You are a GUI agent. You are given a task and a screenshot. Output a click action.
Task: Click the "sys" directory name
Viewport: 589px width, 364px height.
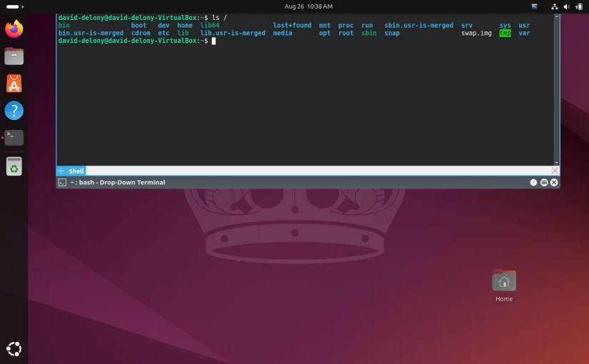tap(505, 25)
